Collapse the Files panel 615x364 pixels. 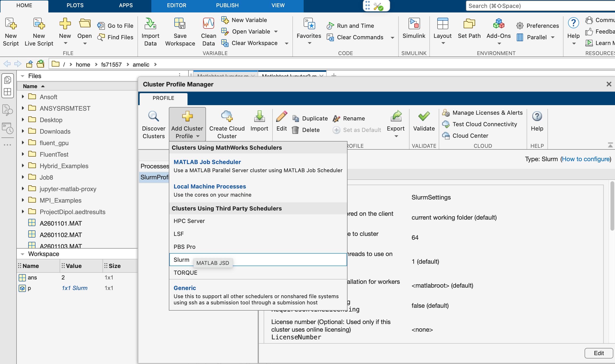point(23,76)
